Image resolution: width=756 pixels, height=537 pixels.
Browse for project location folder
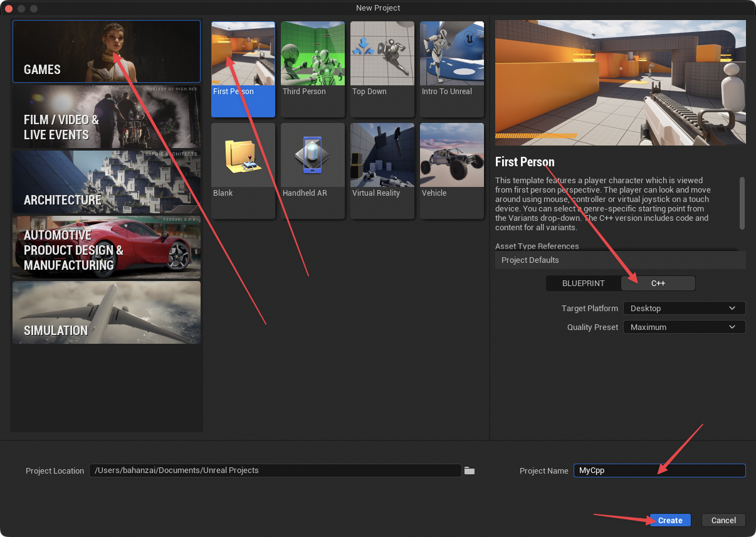(x=470, y=471)
